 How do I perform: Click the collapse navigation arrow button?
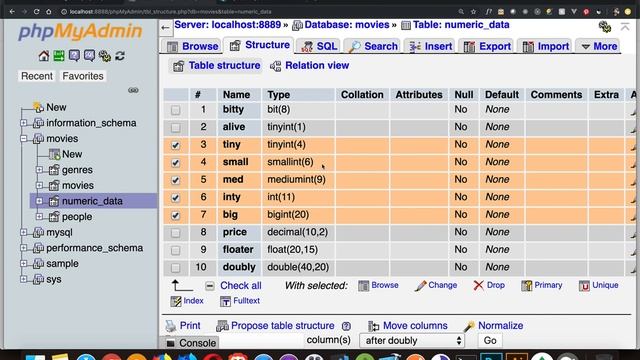165,28
